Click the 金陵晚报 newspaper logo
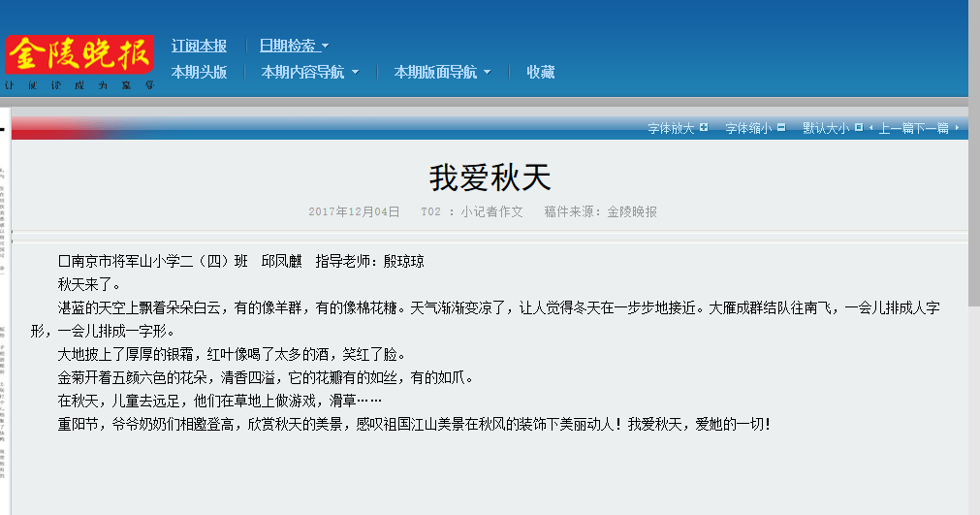980x515 pixels. [79, 55]
